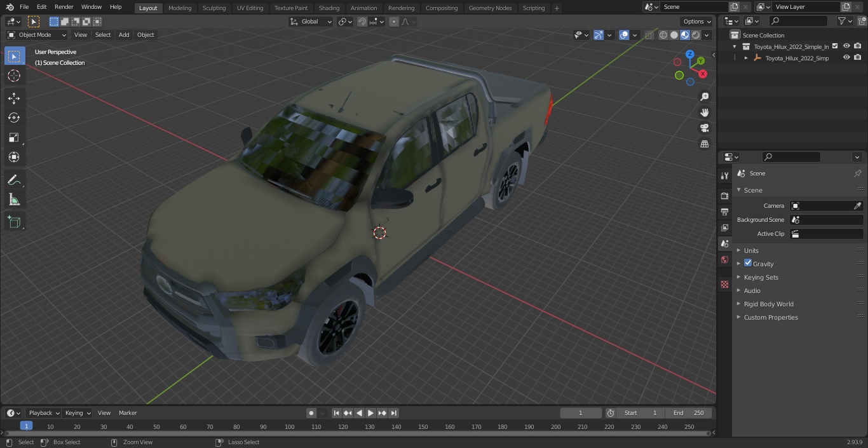
Task: Click the Blender logo menu
Action: [9, 7]
